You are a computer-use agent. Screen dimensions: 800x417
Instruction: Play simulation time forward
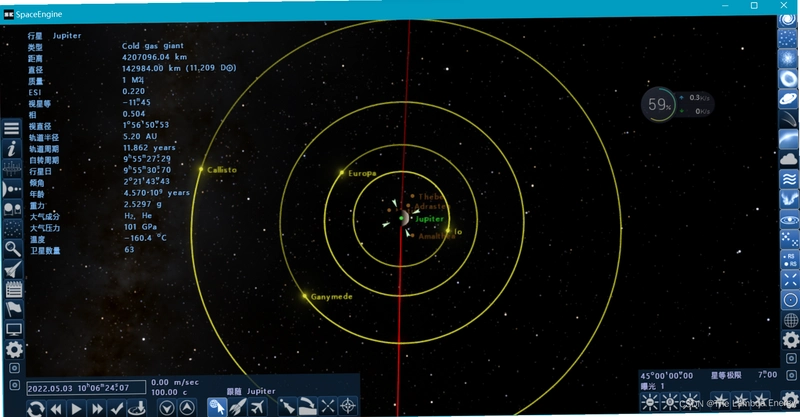77,408
